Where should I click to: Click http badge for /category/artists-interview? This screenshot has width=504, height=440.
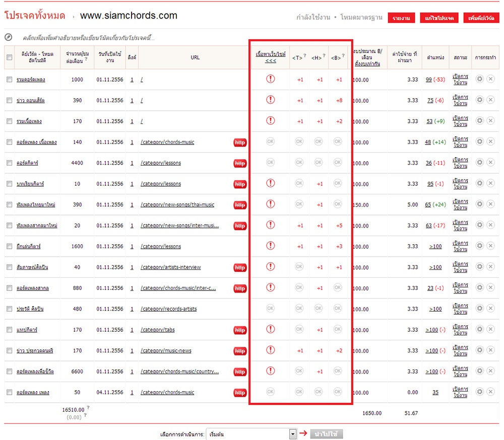(240, 267)
